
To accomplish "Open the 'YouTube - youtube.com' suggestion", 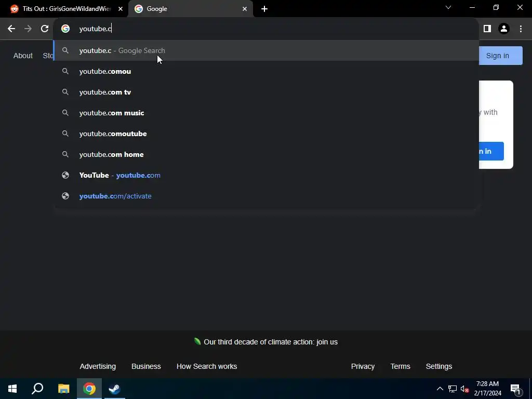I will click(267, 176).
